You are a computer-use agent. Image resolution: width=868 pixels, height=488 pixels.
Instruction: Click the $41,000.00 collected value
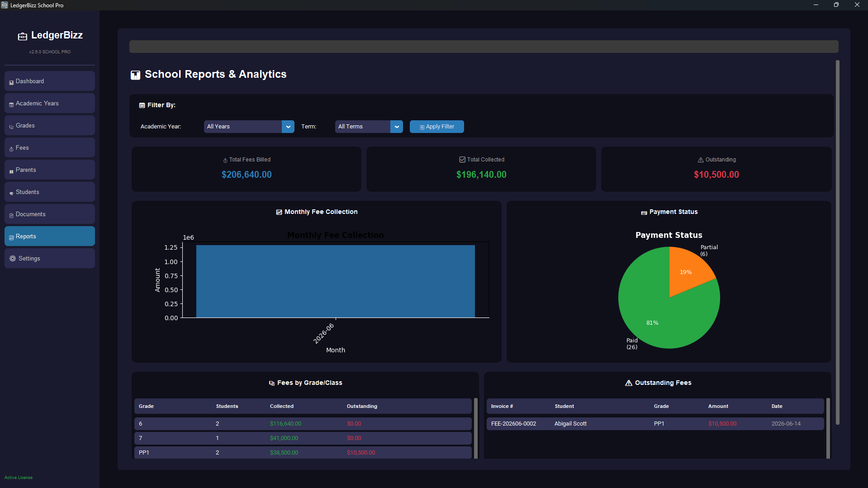pyautogui.click(x=284, y=438)
